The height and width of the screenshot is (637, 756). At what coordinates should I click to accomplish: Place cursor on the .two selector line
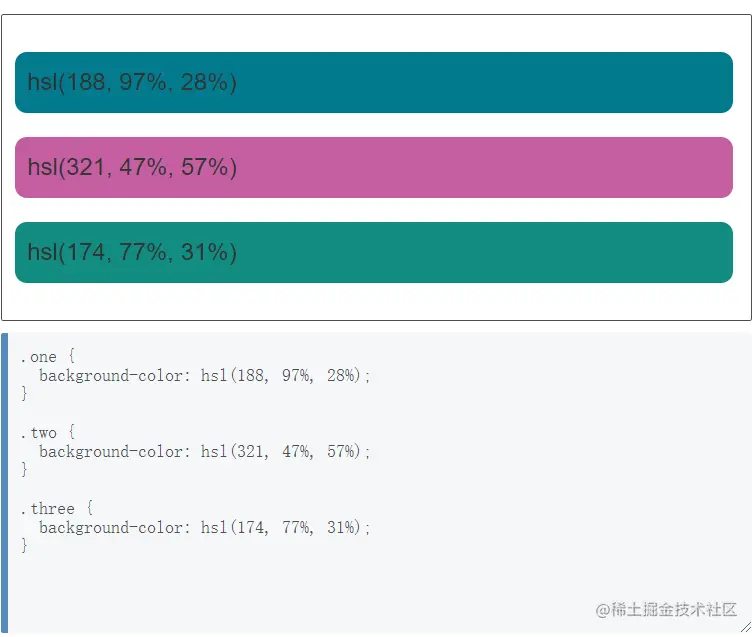[47, 433]
